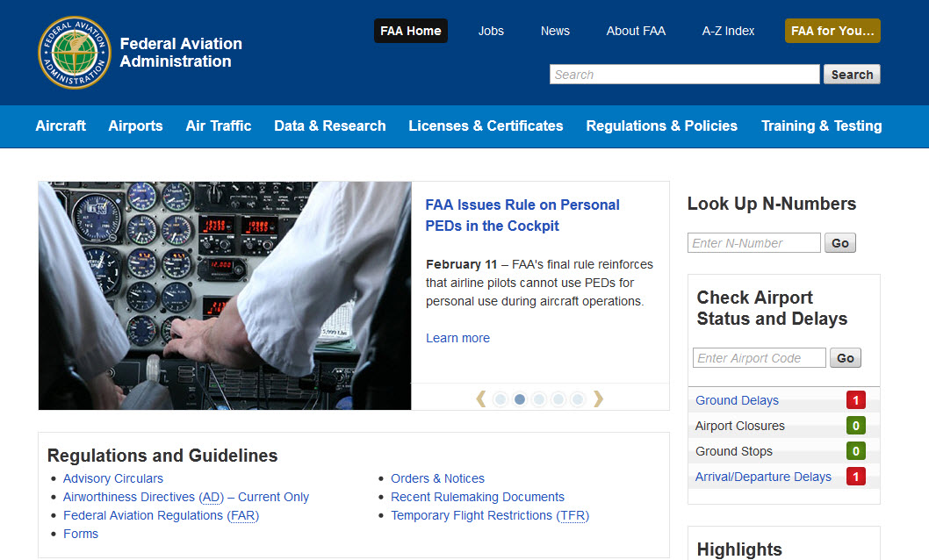929x560 pixels.
Task: Click the cockpit instrument panel photo
Action: tap(225, 296)
